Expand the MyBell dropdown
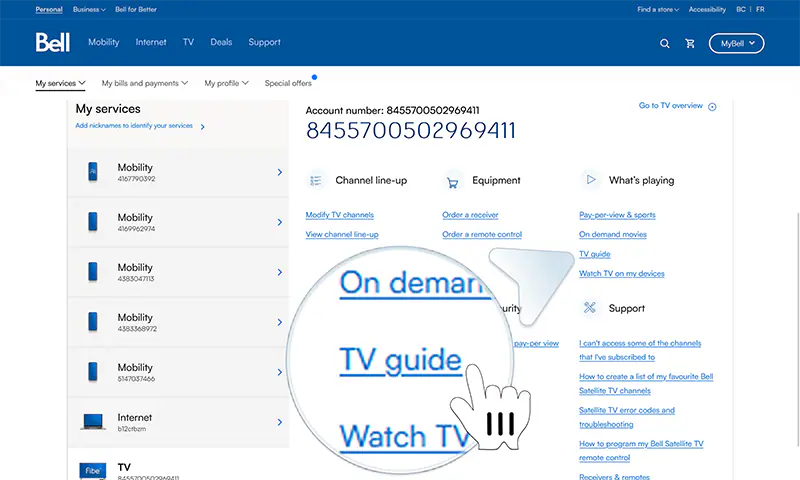The width and height of the screenshot is (800, 480). coord(736,43)
